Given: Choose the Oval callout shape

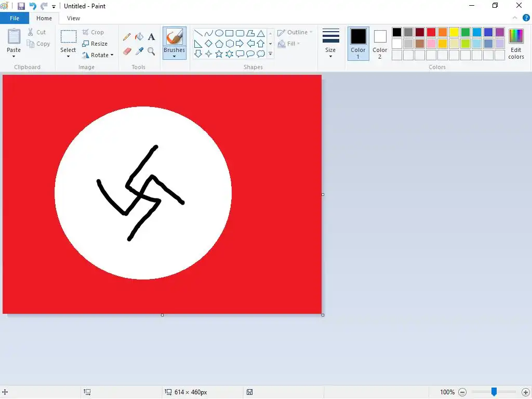Looking at the screenshot, I should tap(250, 54).
